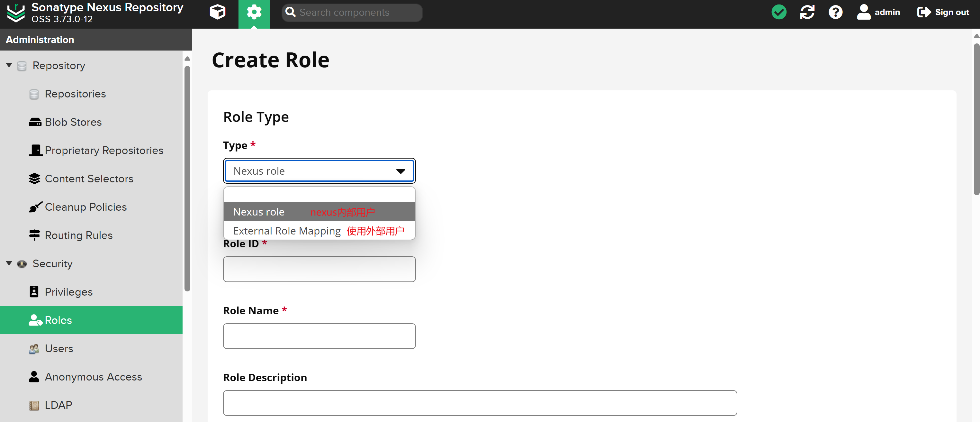Click the Blob Stores drive icon
980x422 pixels.
(35, 122)
